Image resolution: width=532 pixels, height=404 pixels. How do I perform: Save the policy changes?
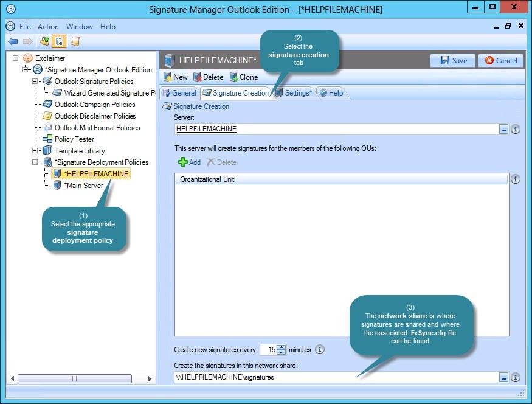(x=453, y=61)
